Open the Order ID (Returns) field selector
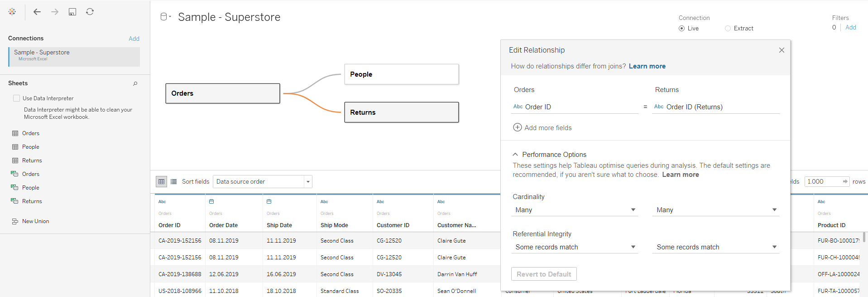 [716, 107]
